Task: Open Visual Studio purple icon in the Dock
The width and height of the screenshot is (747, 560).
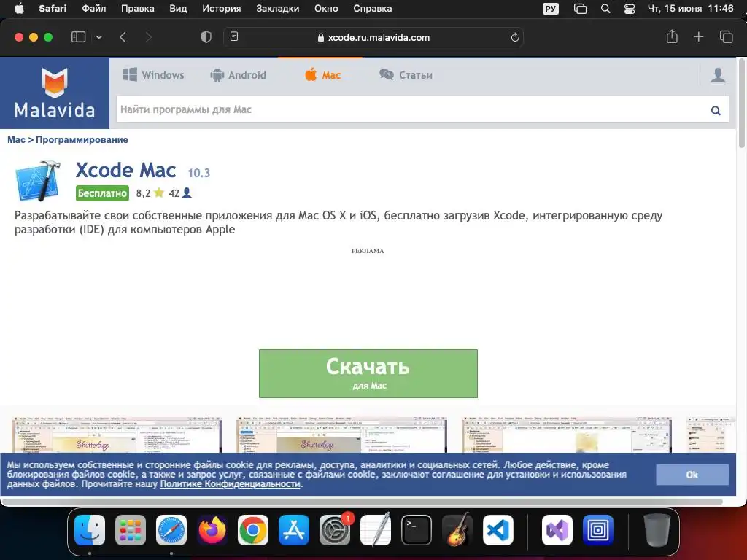Action: tap(557, 529)
